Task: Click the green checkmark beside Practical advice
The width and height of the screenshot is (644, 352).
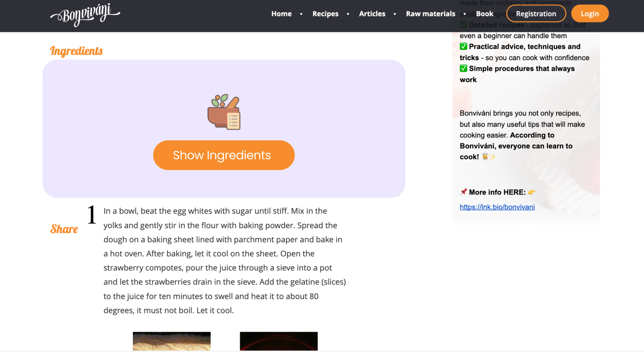Action: (x=464, y=46)
